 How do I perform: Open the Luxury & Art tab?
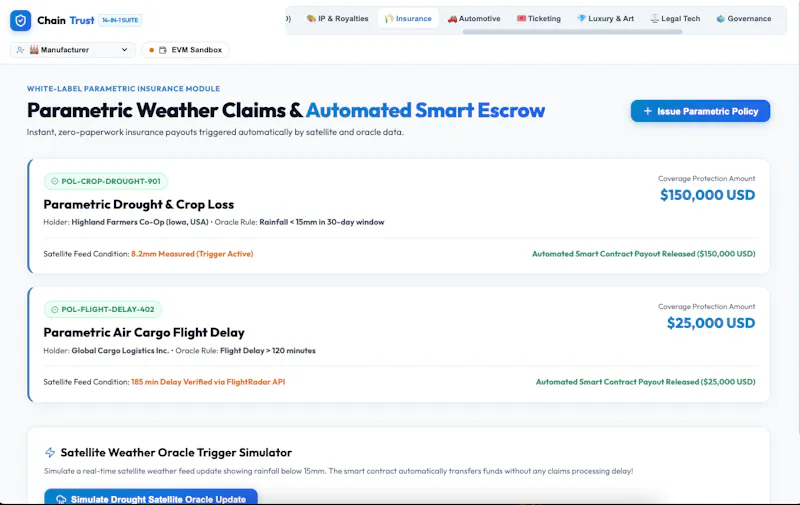point(606,18)
